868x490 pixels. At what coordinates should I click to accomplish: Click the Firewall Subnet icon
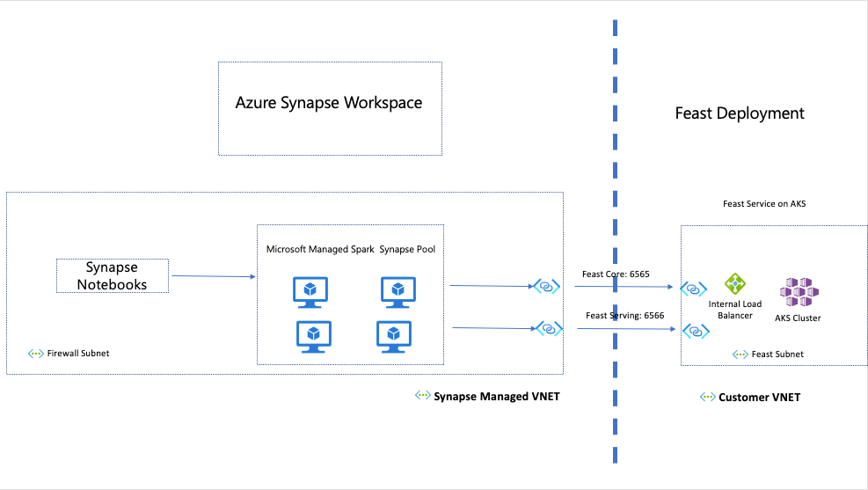coord(36,354)
